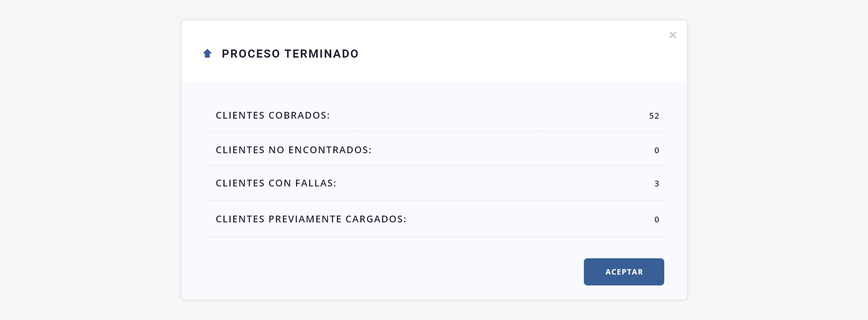Screen dimensions: 868x320
Task: Click the 0 count for previamente cargados
Action: [x=657, y=219]
